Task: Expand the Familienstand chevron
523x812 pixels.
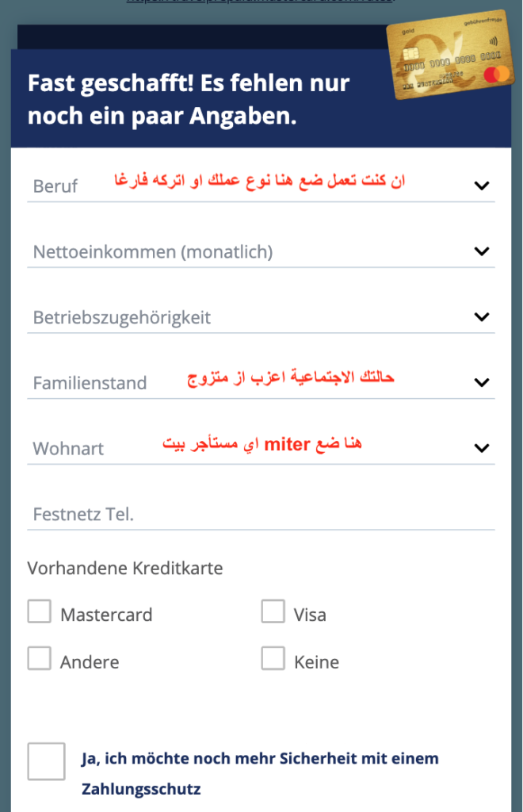Action: coord(482,383)
